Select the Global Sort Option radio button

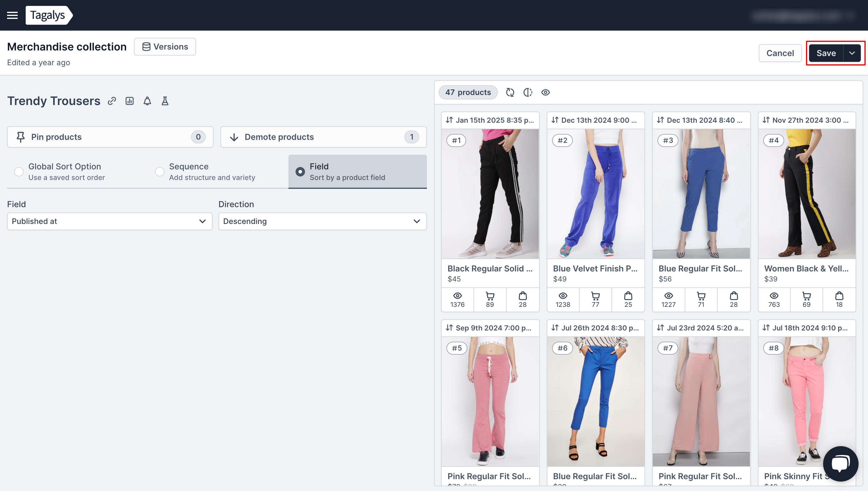tap(19, 172)
